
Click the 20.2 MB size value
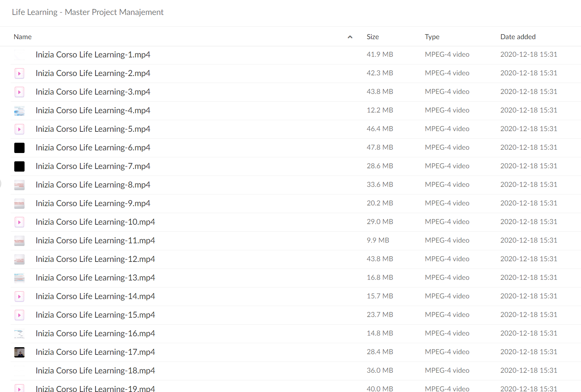point(380,203)
